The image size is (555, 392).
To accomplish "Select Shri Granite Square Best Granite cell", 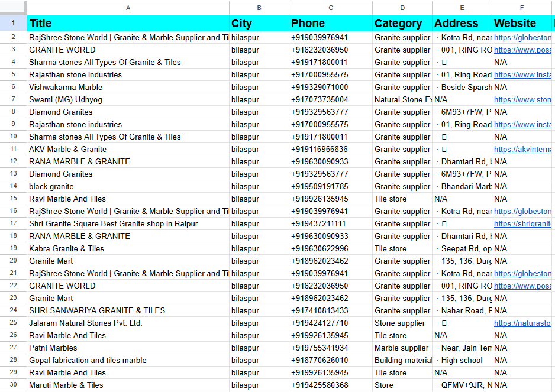I will [x=128, y=223].
